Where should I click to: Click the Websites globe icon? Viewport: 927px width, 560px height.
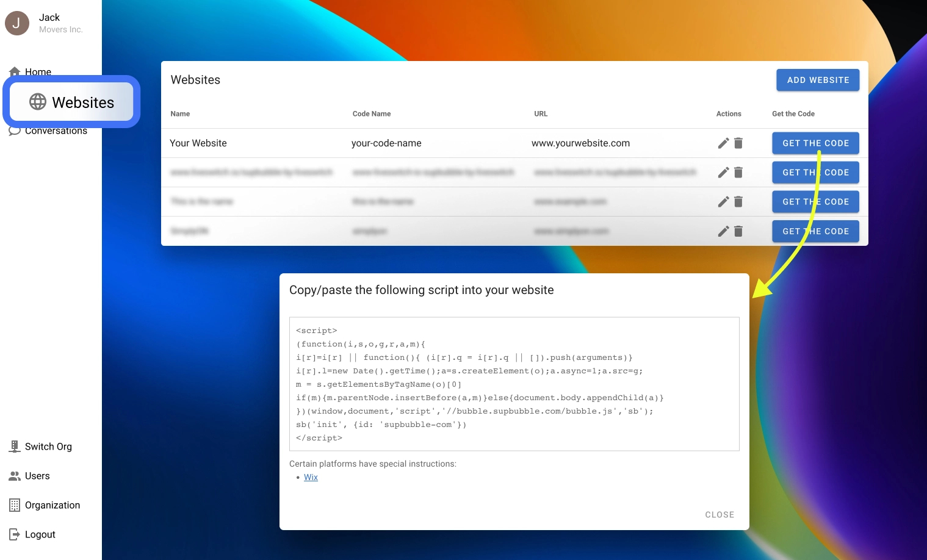click(38, 102)
